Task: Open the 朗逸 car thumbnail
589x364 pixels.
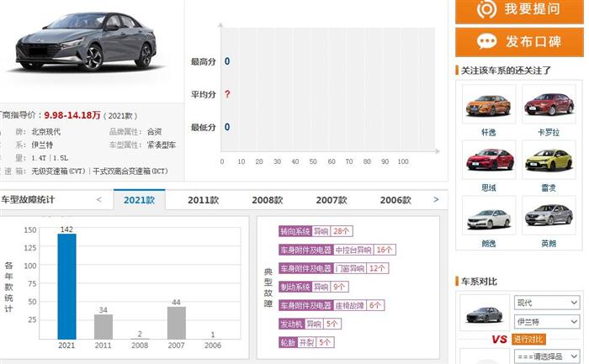Action: click(489, 215)
